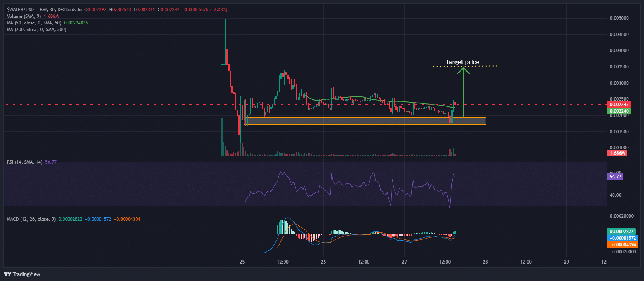Click the red 0.002342 current price label
This screenshot has height=281, width=644.
click(619, 105)
